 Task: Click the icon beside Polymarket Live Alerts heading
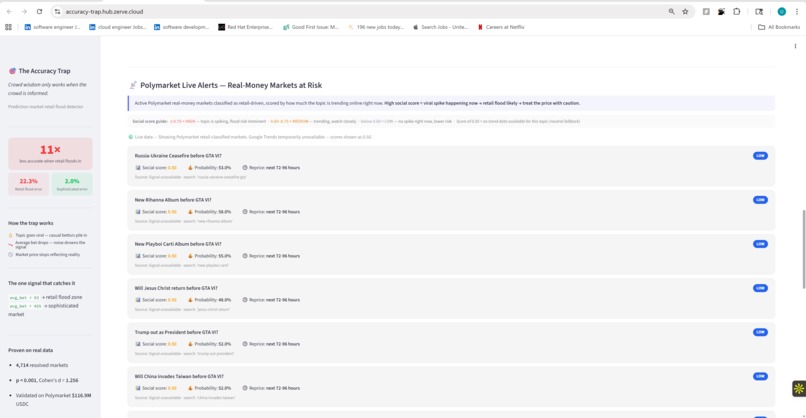133,85
